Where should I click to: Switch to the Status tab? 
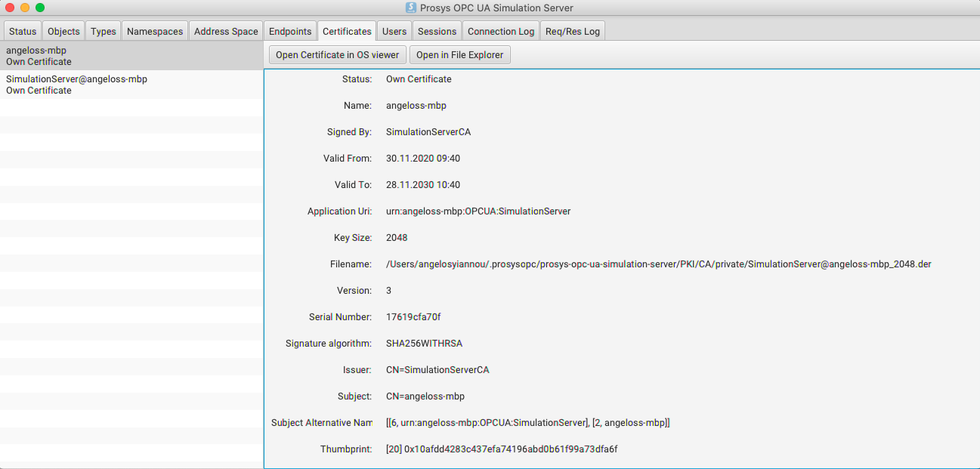click(23, 31)
